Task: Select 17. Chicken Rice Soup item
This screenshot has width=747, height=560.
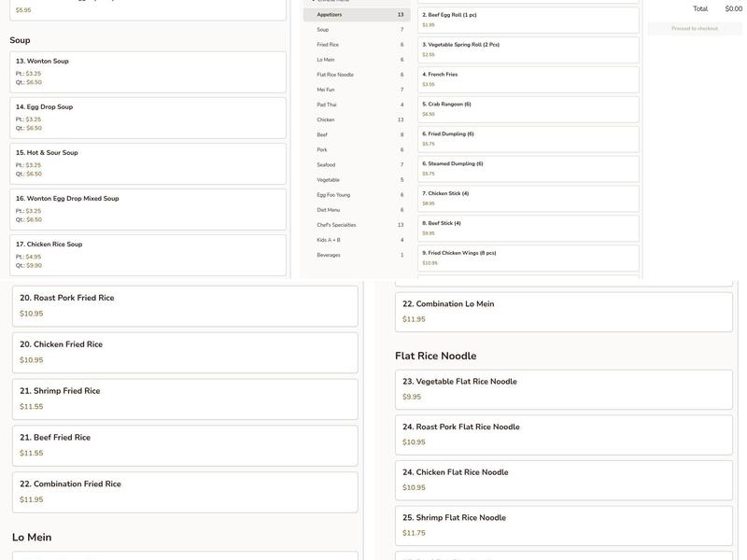Action: (x=148, y=255)
